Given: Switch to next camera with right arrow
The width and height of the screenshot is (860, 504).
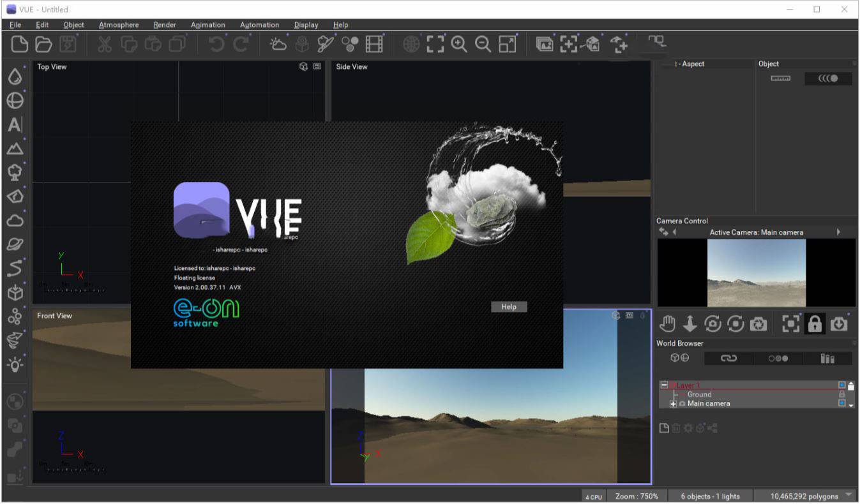Looking at the screenshot, I should 838,232.
